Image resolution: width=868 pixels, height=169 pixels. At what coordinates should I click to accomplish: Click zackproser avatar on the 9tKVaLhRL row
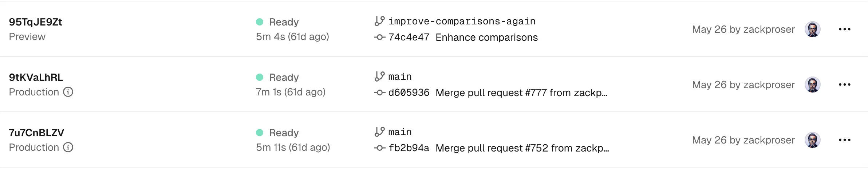[812, 84]
